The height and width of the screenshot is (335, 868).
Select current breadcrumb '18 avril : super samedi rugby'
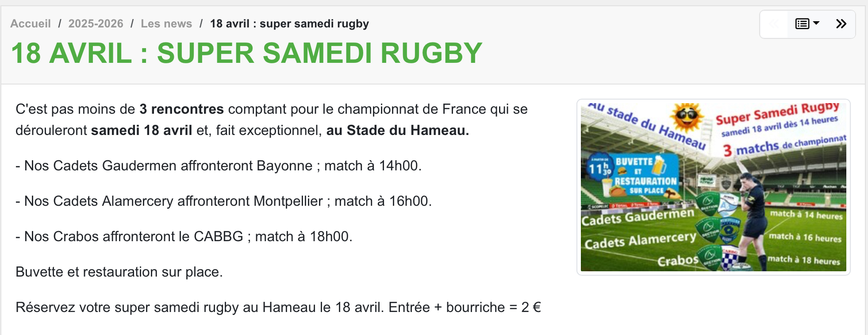tap(289, 23)
